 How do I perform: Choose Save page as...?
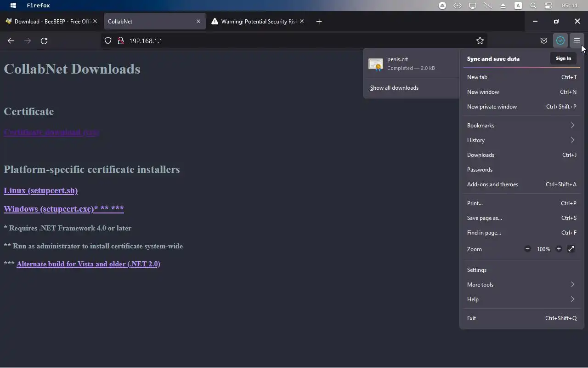click(522, 218)
